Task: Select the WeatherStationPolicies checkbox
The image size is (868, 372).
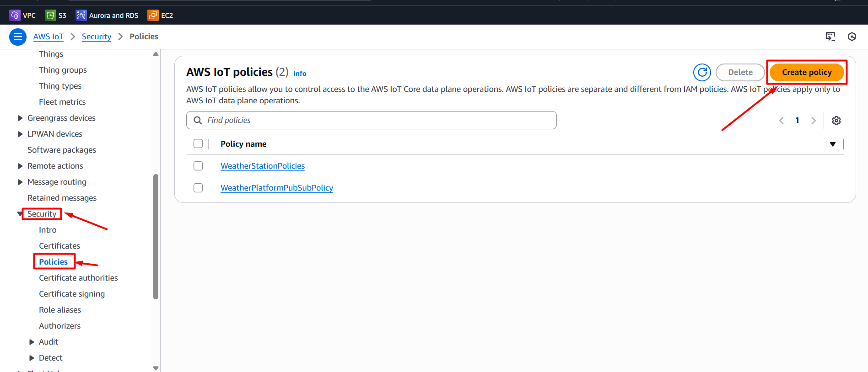Action: 198,166
